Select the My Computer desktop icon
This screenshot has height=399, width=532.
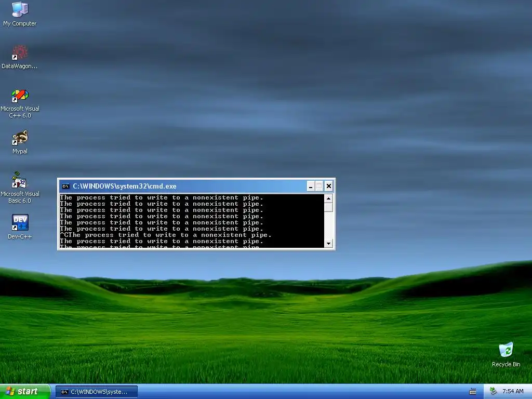pyautogui.click(x=20, y=14)
